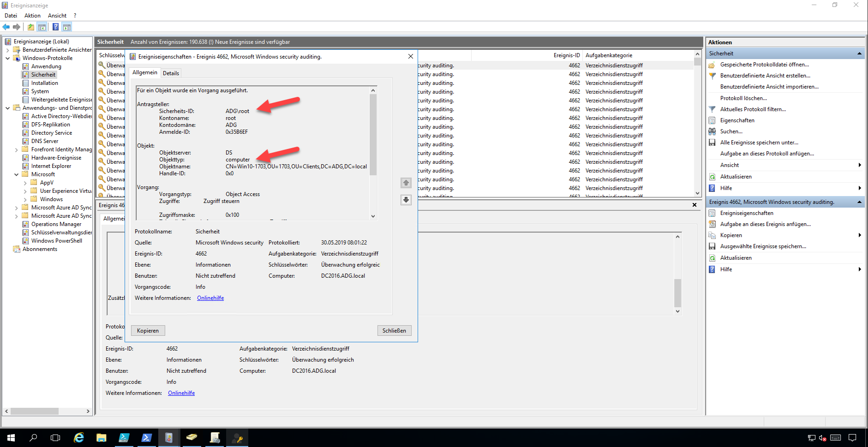Select Directory Service log
The width and height of the screenshot is (868, 447).
(x=52, y=133)
